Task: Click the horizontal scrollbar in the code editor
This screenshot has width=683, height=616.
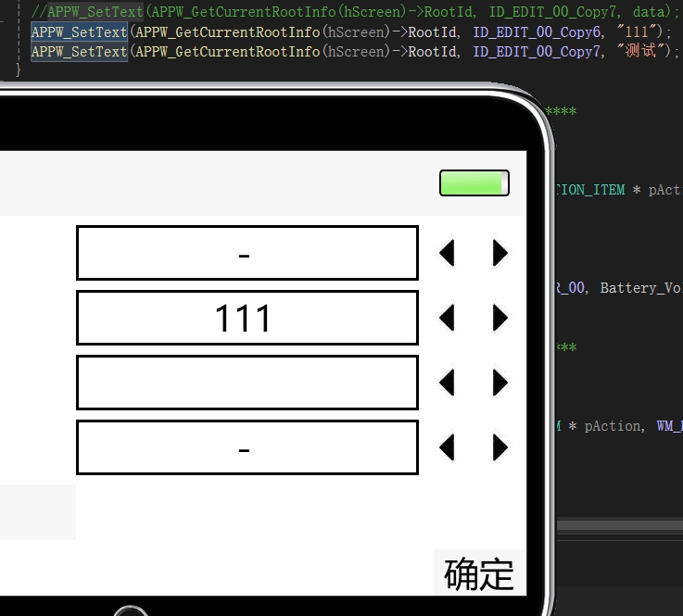Action: tap(619, 525)
